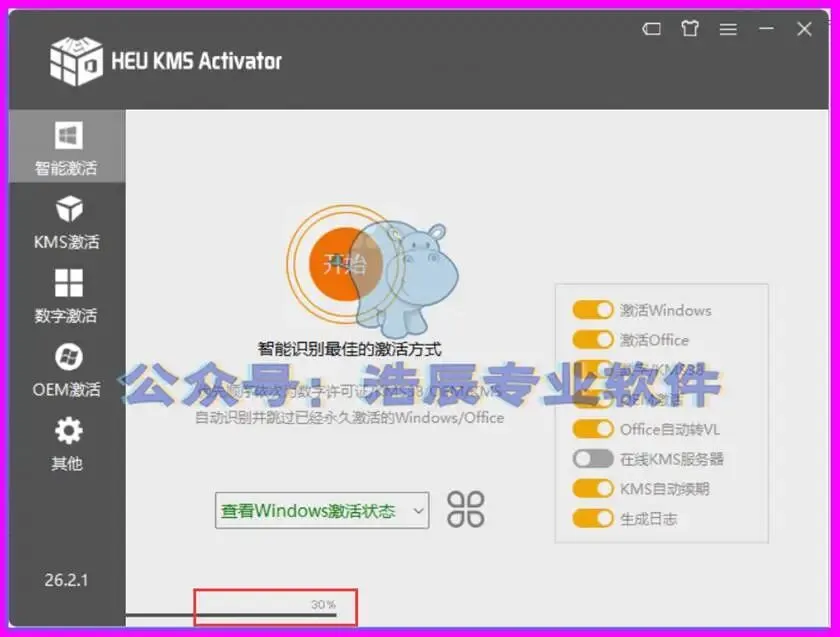Screen dimensions: 840x637
Task: Minimize the HEU KMS Activator window
Action: pos(766,28)
